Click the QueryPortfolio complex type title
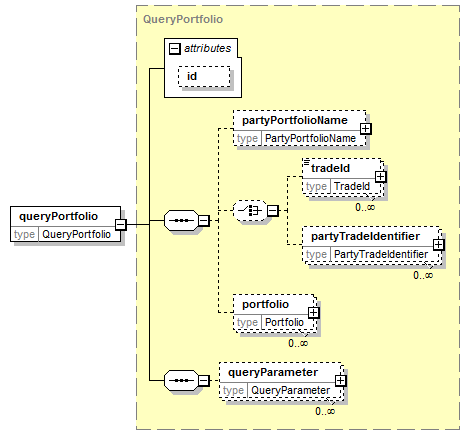This screenshot has width=470, height=435. 183,19
